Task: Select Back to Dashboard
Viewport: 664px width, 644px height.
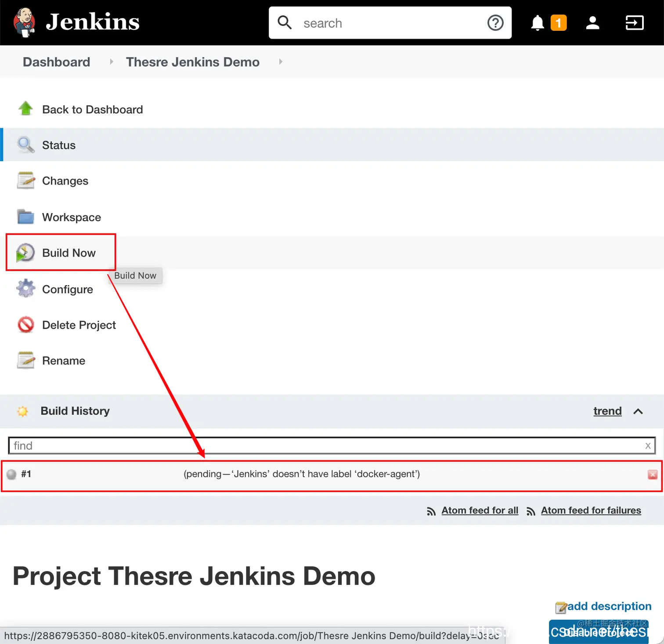Action: pyautogui.click(x=92, y=109)
